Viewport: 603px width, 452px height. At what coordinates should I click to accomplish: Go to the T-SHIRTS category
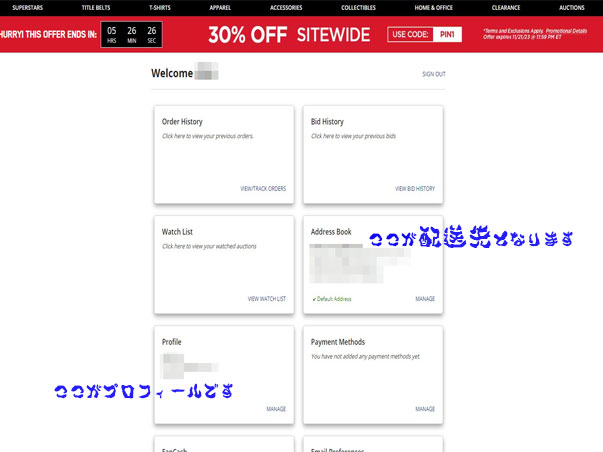pyautogui.click(x=159, y=7)
